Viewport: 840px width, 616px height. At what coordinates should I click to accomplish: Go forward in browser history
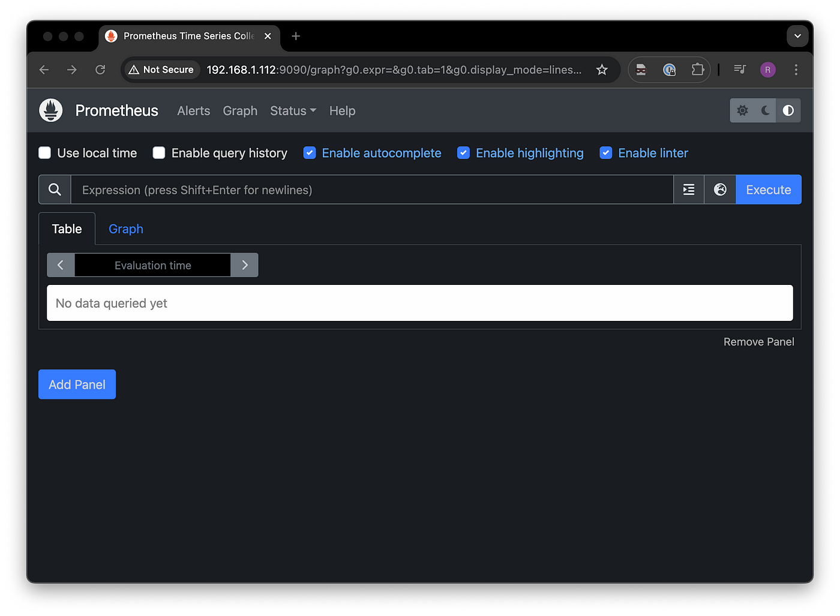pos(72,70)
